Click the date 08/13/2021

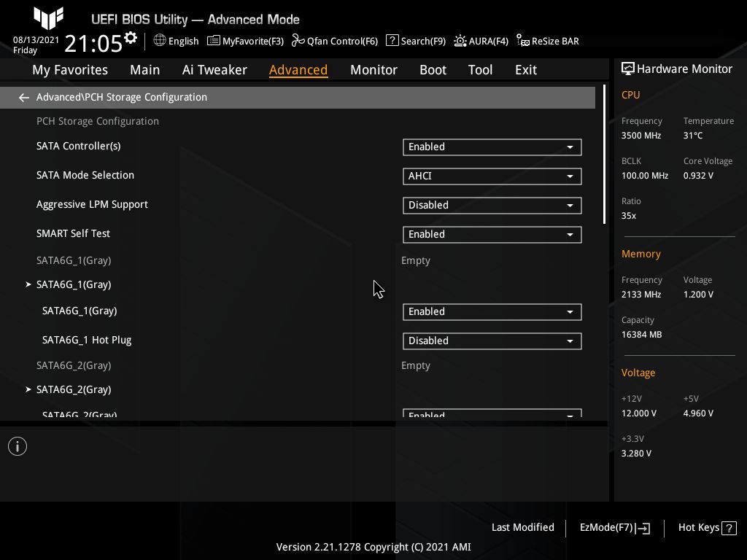coord(36,40)
